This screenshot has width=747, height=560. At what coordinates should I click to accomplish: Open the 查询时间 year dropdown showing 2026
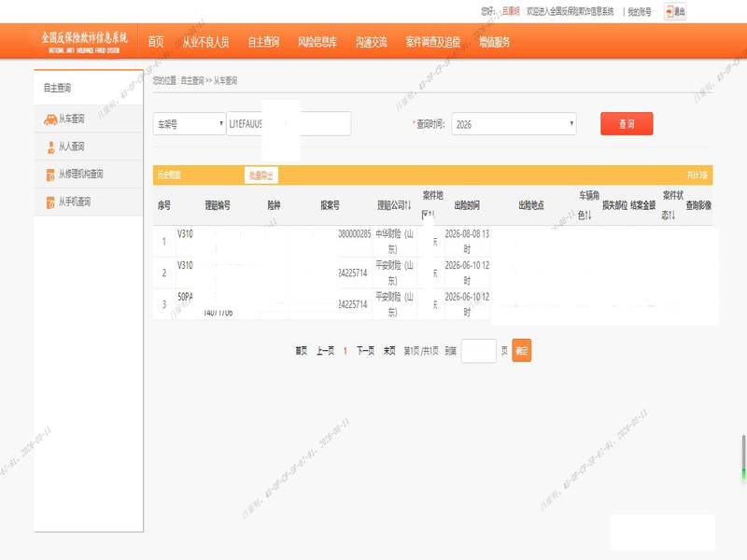click(x=514, y=124)
